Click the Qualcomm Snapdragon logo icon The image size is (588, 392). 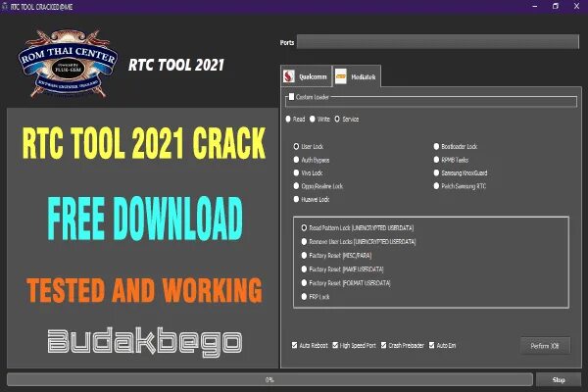click(289, 76)
